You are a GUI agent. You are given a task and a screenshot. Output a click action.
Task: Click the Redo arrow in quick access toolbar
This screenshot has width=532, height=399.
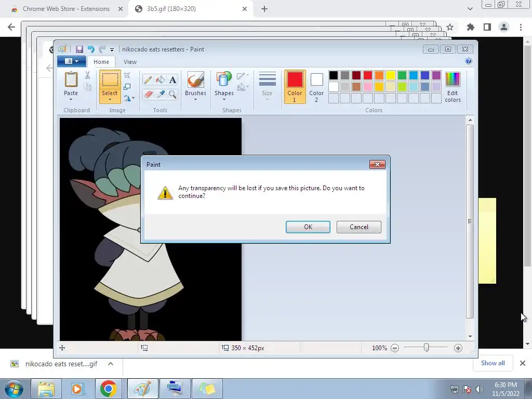(102, 49)
